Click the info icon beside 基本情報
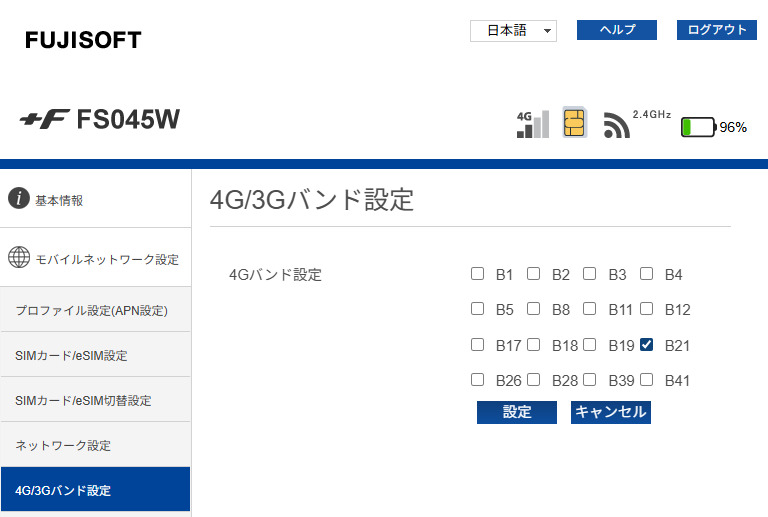This screenshot has height=517, width=768. pyautogui.click(x=19, y=198)
